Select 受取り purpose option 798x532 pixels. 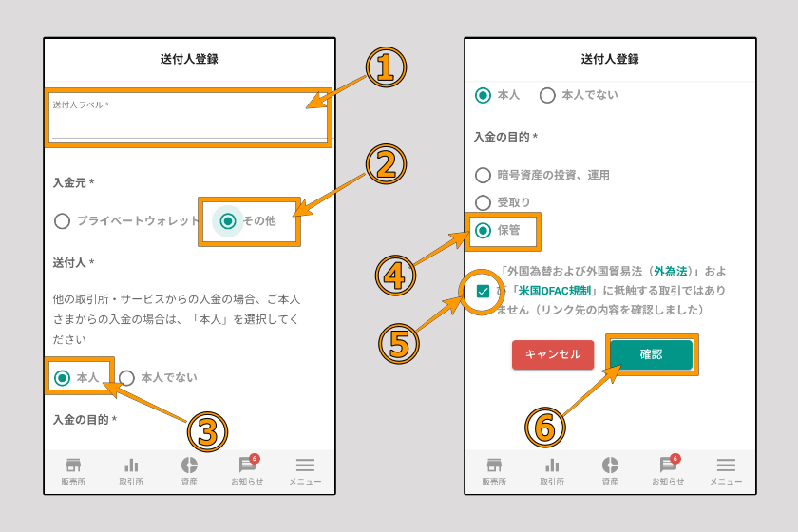[x=483, y=202]
